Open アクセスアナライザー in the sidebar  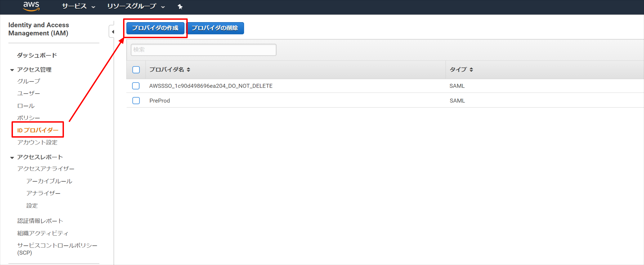coord(46,169)
